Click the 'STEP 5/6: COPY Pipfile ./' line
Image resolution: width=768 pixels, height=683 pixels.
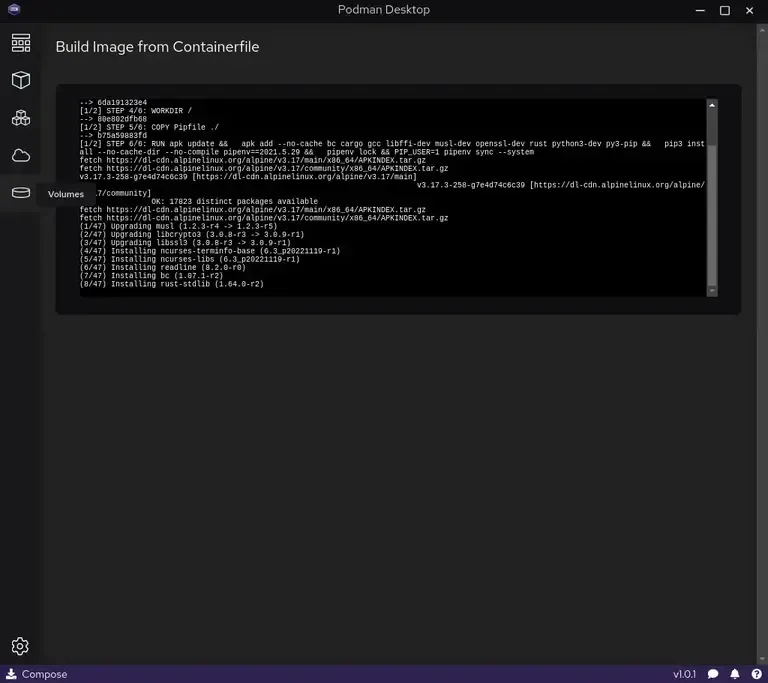149,127
